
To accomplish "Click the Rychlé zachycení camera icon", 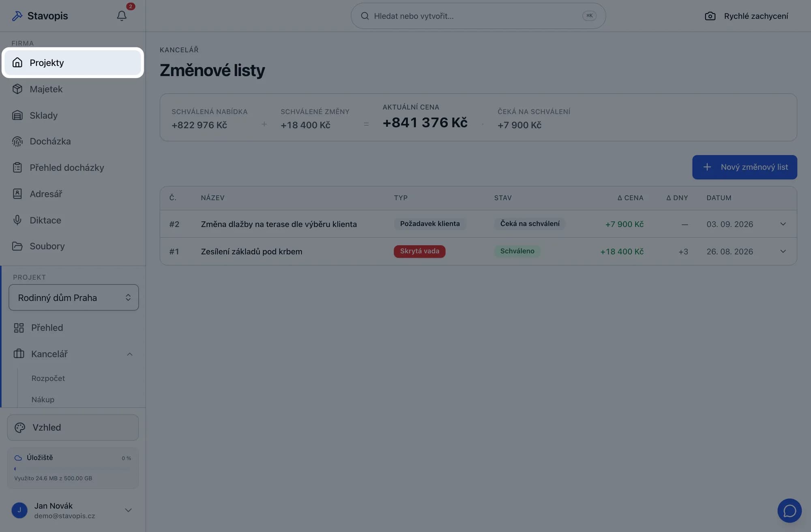I will tap(710, 16).
